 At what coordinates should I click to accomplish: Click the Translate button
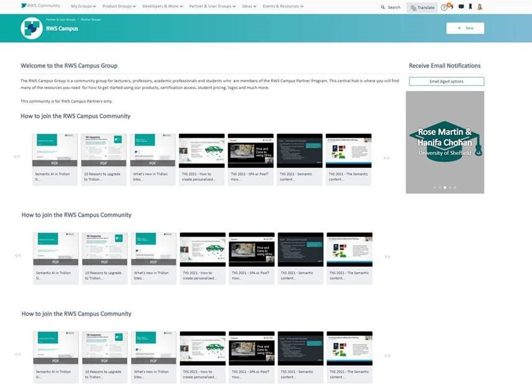(422, 7)
